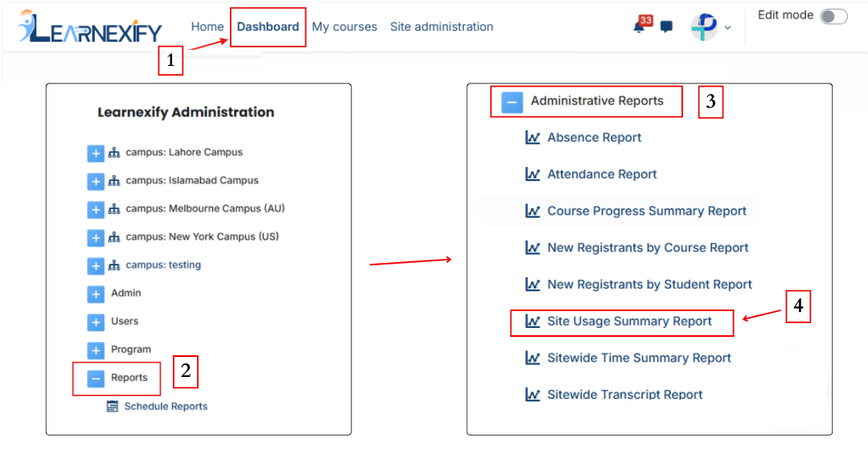
Task: Open the Schedule Reports link
Action: click(x=166, y=406)
